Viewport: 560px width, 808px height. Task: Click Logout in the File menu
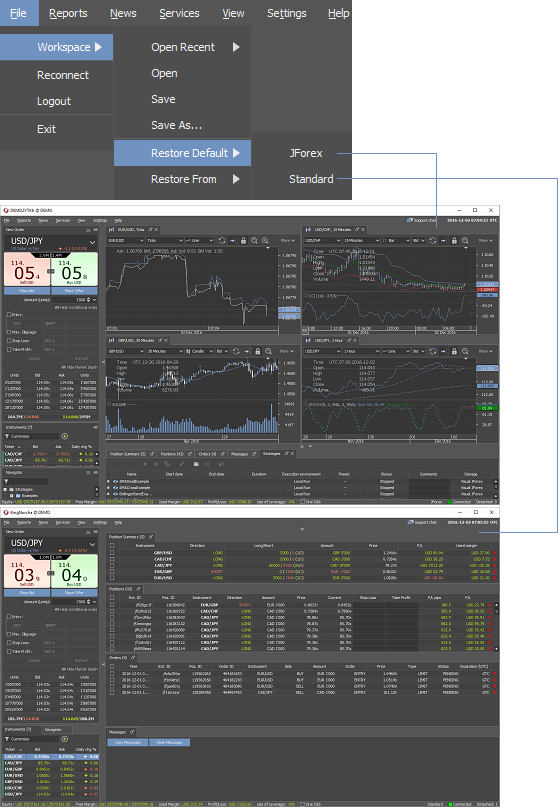coord(54,101)
